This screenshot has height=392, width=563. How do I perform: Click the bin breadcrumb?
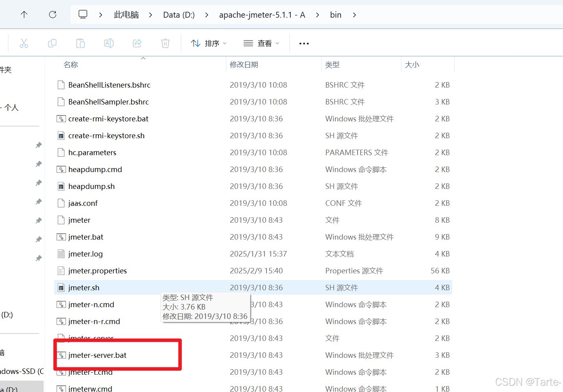coord(336,15)
